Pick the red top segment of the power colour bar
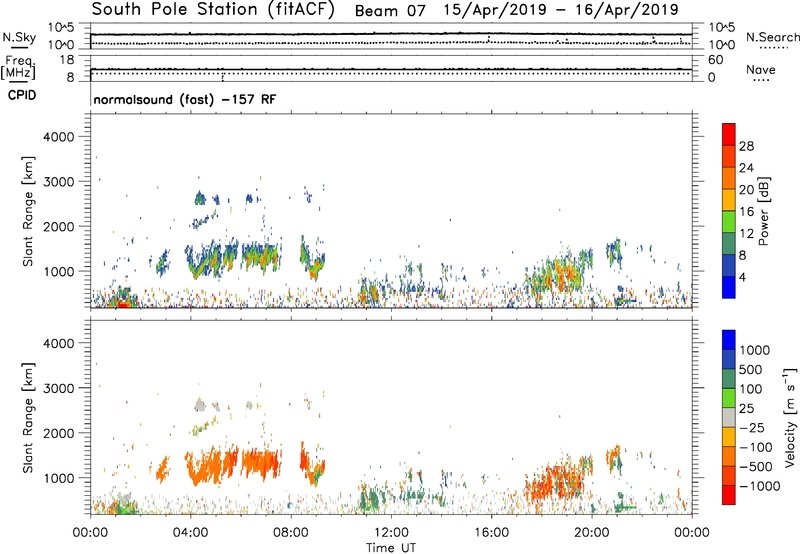The width and height of the screenshot is (800, 554). click(x=729, y=135)
